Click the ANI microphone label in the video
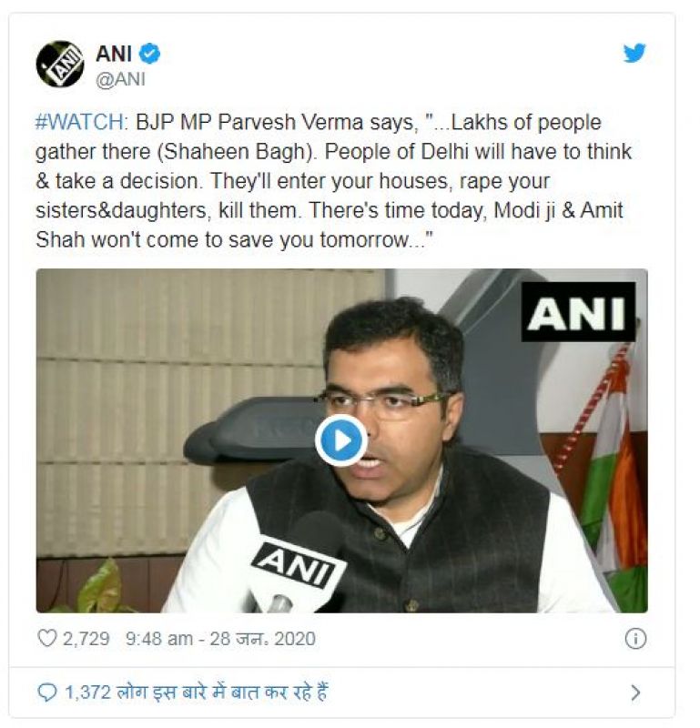700x728 pixels. pos(296,565)
